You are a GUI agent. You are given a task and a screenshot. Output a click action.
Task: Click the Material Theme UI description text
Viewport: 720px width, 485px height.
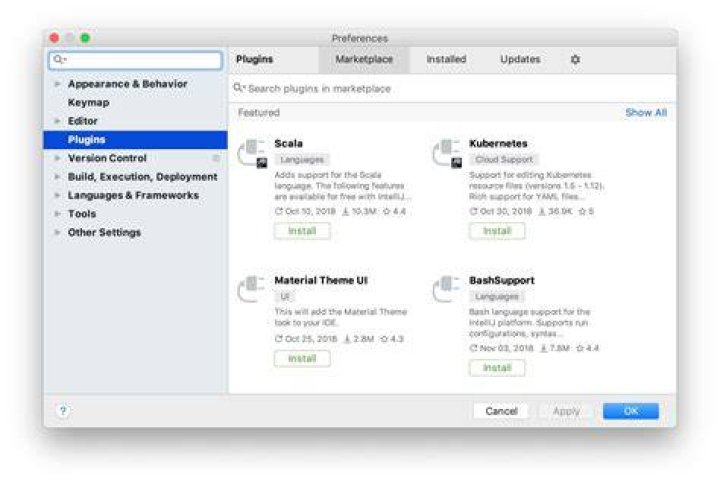(x=341, y=317)
